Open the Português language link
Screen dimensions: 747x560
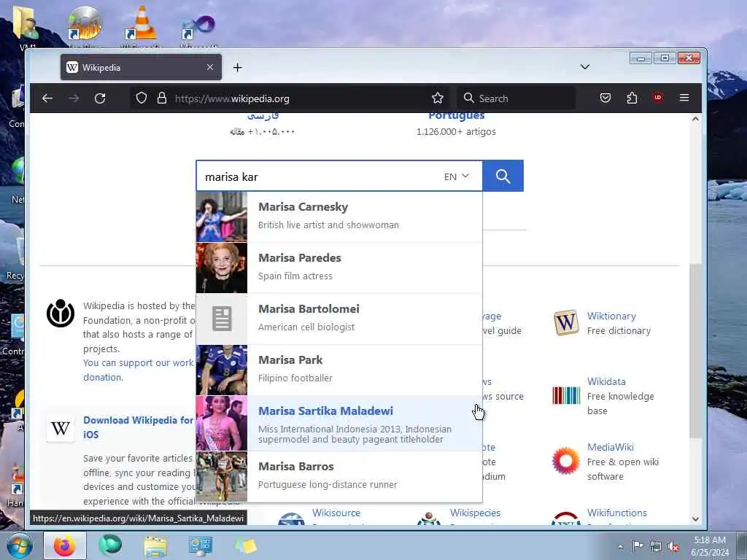[456, 116]
